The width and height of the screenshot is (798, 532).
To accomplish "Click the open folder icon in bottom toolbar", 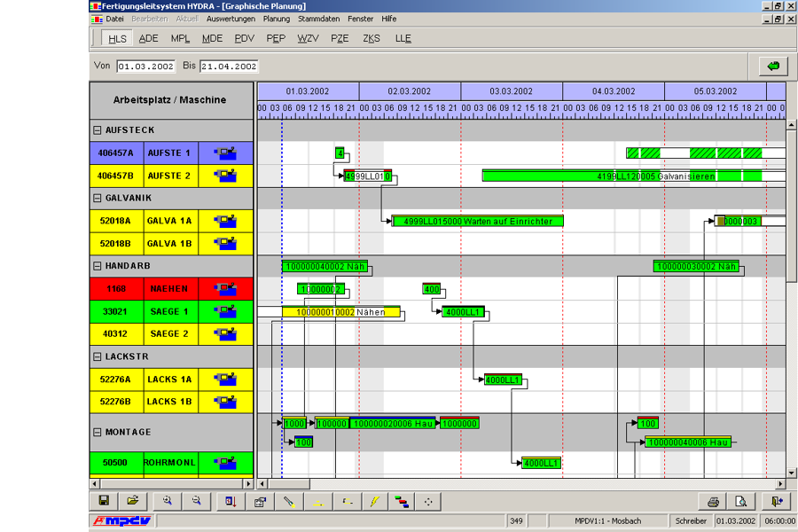I will tap(132, 502).
